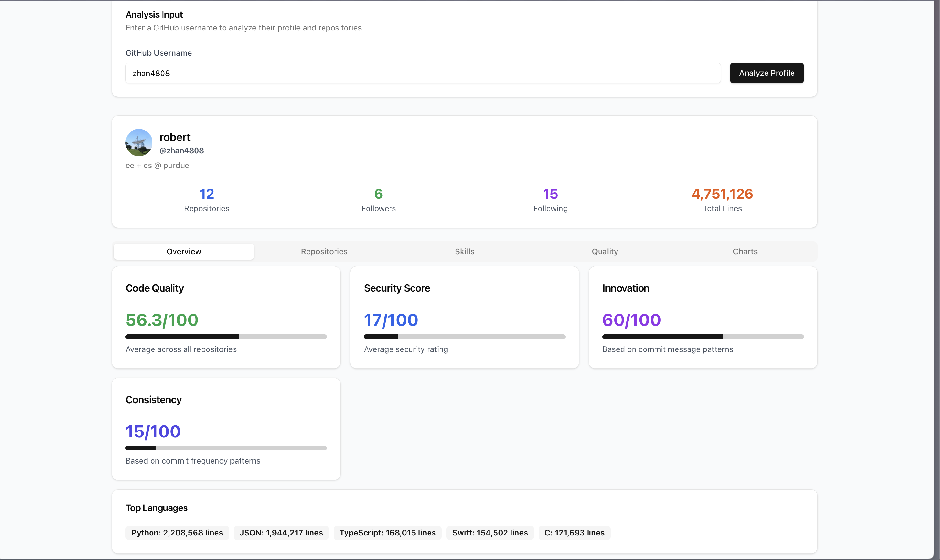Select the Skills tab
Viewport: 940px width, 560px height.
pyautogui.click(x=464, y=251)
